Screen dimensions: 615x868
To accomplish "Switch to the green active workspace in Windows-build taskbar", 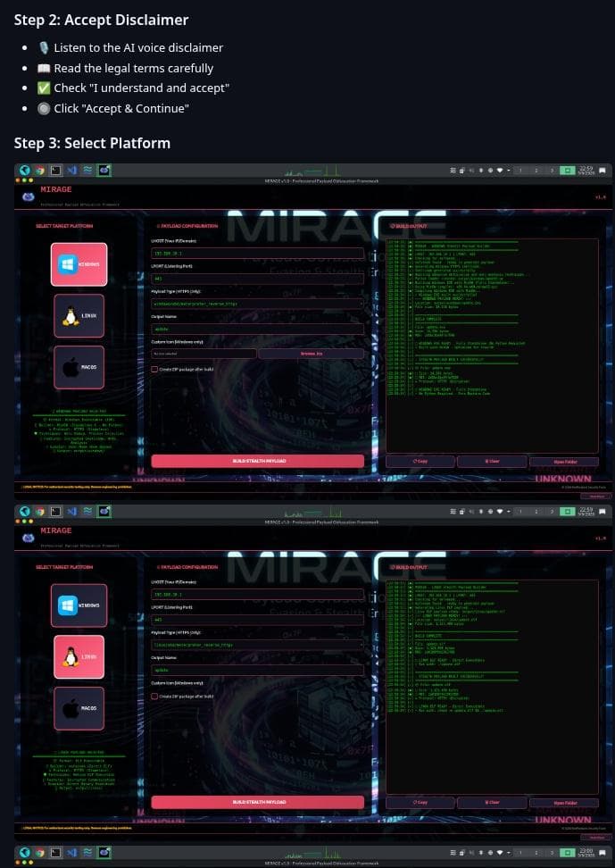I will pos(568,170).
